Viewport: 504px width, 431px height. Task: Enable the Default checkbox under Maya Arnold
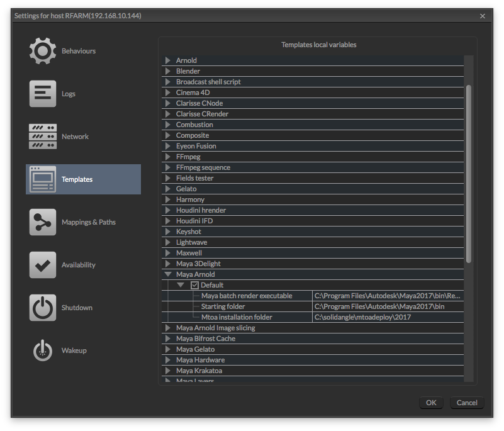[195, 284]
